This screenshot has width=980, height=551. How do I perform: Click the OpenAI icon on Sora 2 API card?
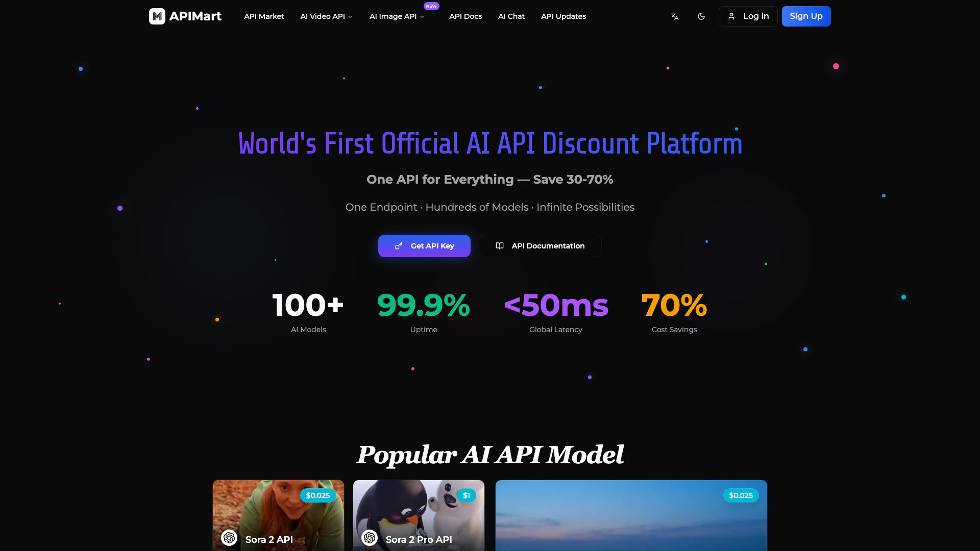(229, 538)
